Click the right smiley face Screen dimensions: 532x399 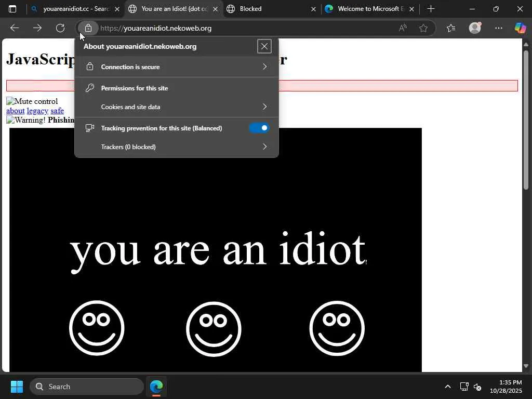click(337, 328)
